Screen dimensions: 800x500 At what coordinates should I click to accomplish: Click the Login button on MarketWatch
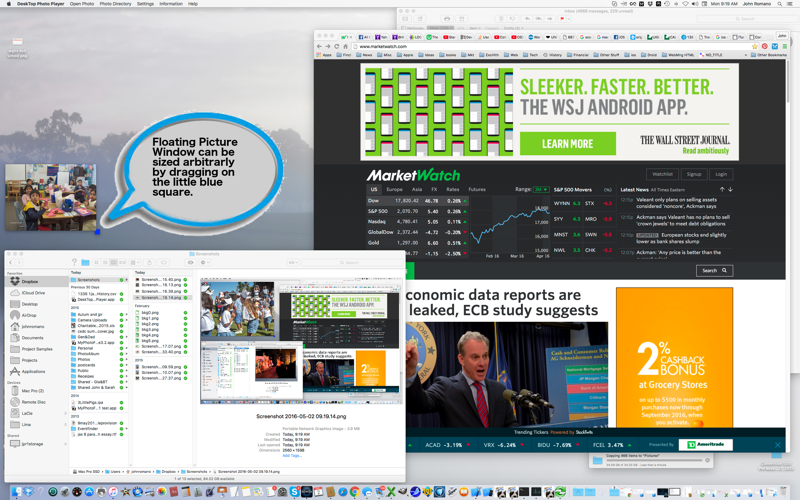tap(721, 174)
